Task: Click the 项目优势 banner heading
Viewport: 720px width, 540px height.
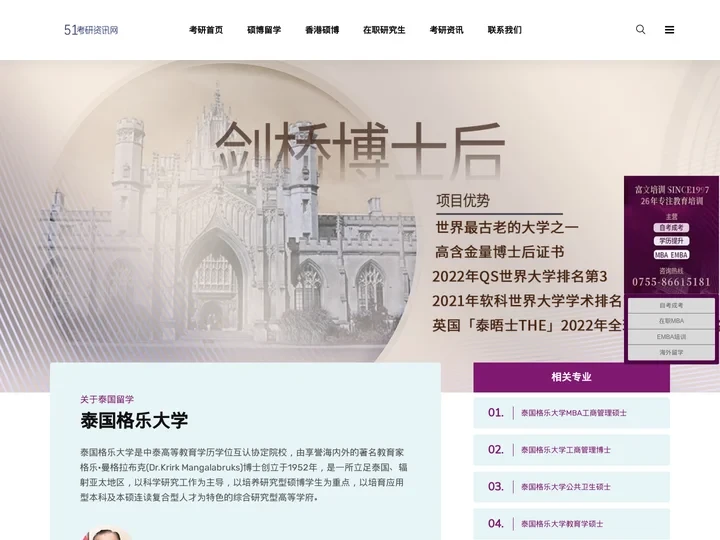Action: point(463,201)
